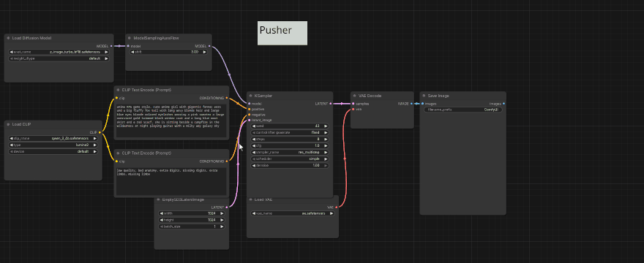Screen dimensions: 644x263
Task: Click the model input socket on ModelSamplingAuraFlow
Action: pyautogui.click(x=128, y=46)
